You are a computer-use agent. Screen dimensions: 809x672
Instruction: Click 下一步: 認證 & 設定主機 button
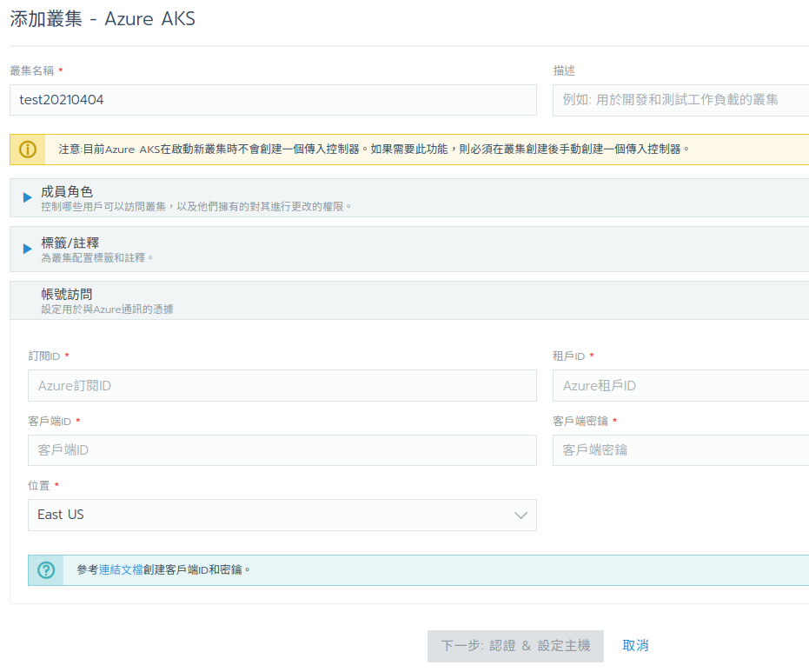pyautogui.click(x=515, y=646)
